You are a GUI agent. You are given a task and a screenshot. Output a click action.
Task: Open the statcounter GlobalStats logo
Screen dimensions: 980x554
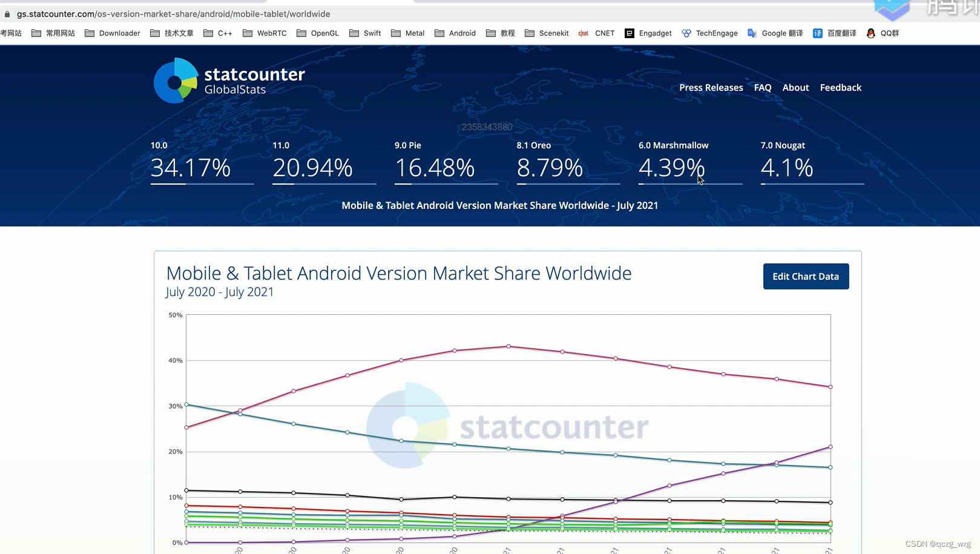tap(229, 81)
